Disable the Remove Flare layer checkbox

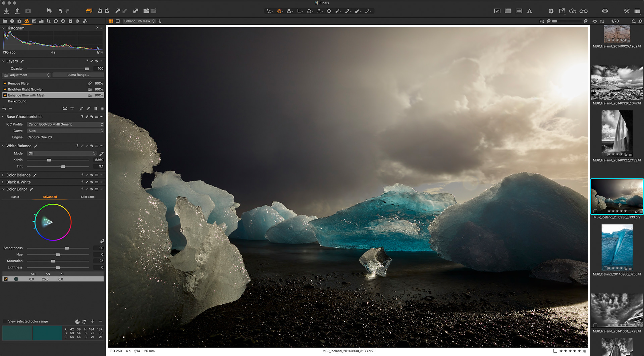coord(5,84)
